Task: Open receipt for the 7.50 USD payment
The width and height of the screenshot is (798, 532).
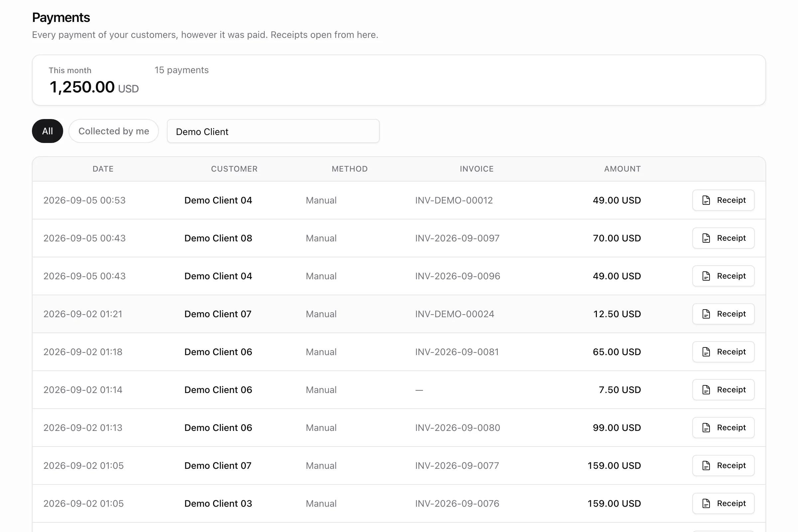Action: point(724,390)
